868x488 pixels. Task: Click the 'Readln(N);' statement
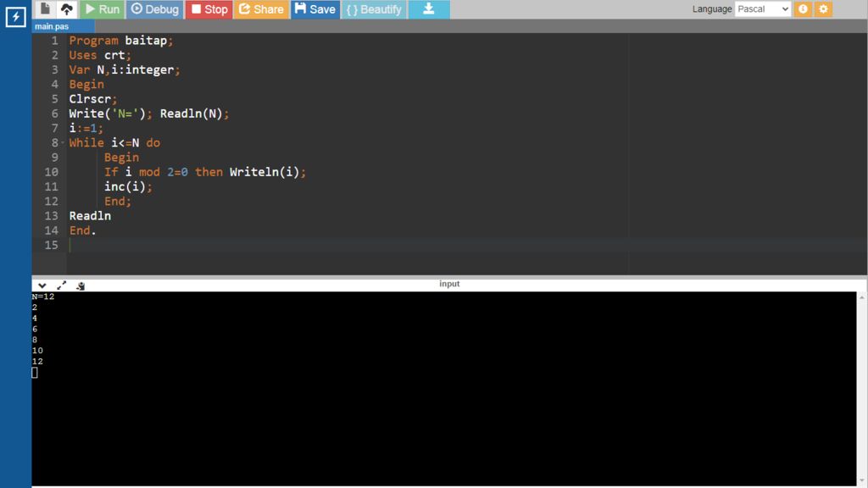point(194,114)
